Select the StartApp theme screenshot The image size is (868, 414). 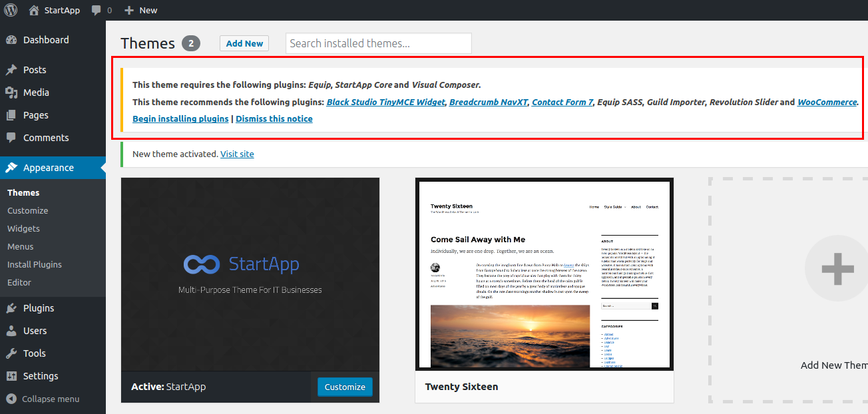point(250,274)
